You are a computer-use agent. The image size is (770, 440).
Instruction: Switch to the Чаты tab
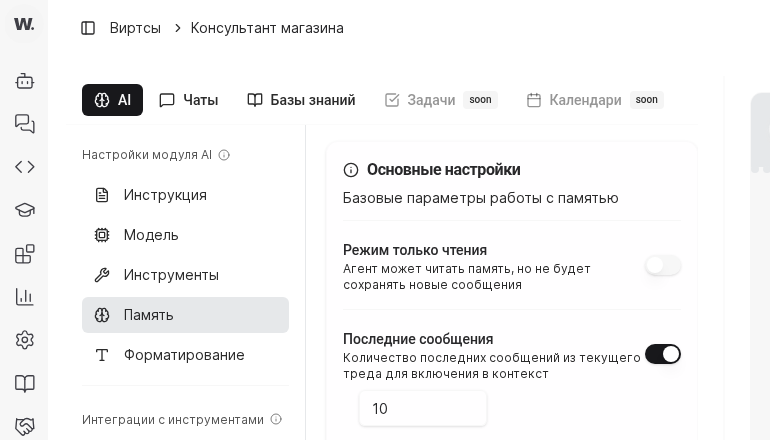coord(189,100)
